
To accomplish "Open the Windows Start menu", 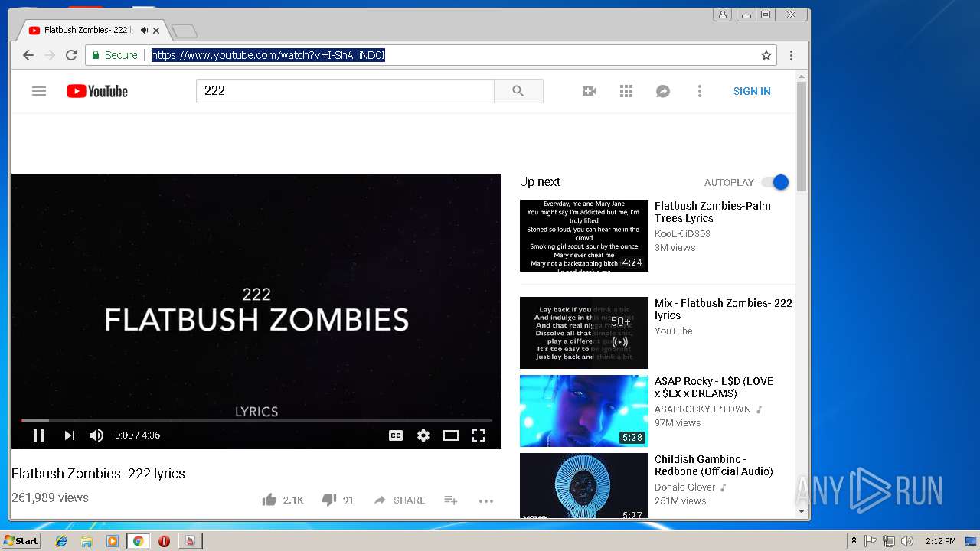I will click(21, 540).
